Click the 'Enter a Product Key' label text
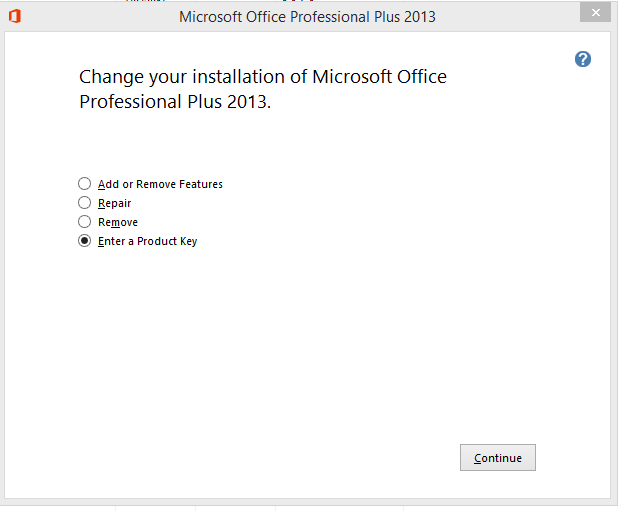The height and width of the screenshot is (511, 620). [147, 241]
